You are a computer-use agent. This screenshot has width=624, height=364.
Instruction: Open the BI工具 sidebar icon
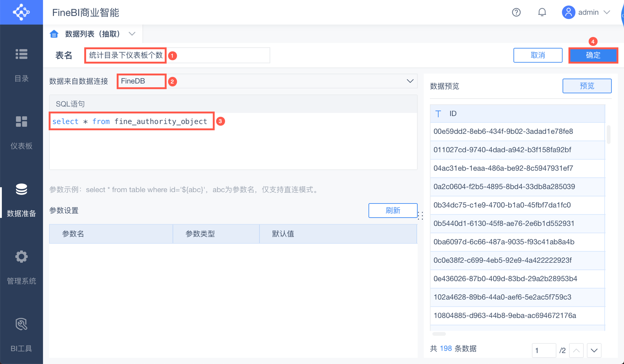tap(21, 324)
